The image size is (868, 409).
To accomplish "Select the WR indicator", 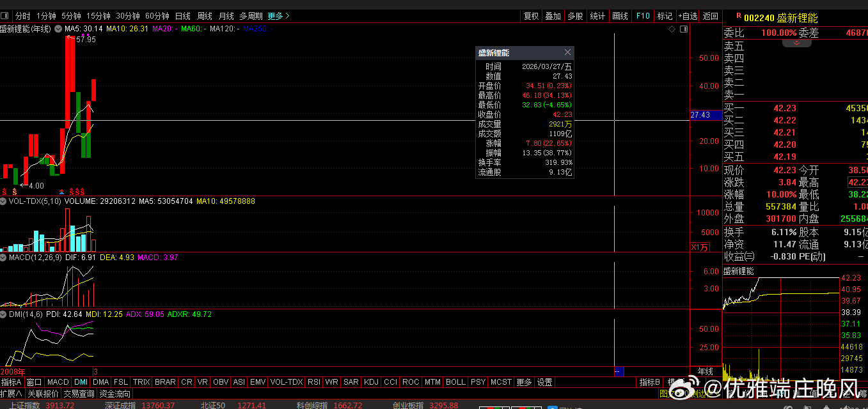I will tap(332, 382).
